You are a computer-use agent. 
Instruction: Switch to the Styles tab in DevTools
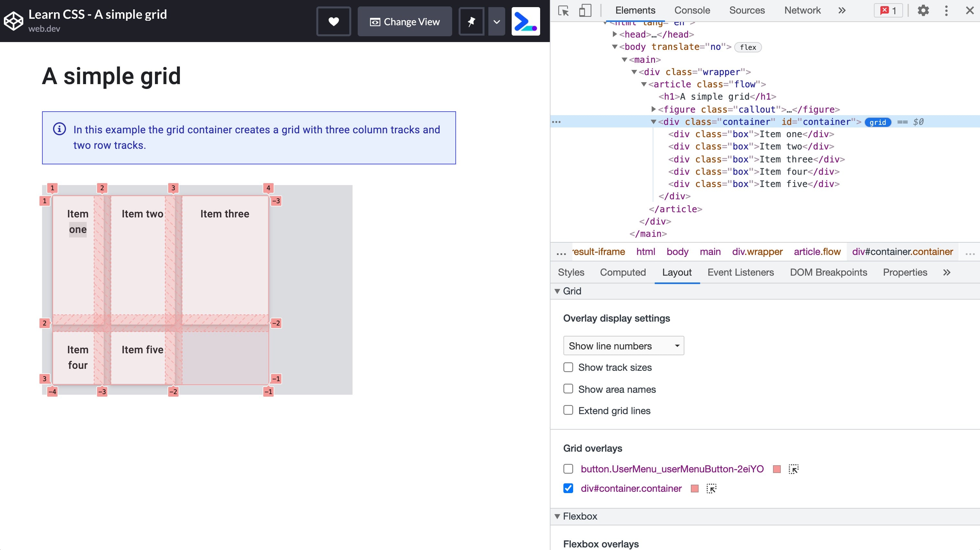[571, 272]
